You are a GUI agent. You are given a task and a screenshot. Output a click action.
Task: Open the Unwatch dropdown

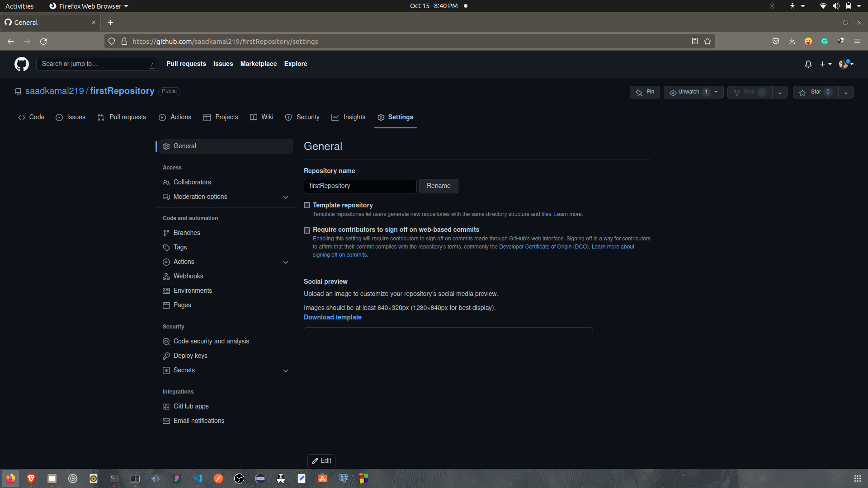point(693,92)
